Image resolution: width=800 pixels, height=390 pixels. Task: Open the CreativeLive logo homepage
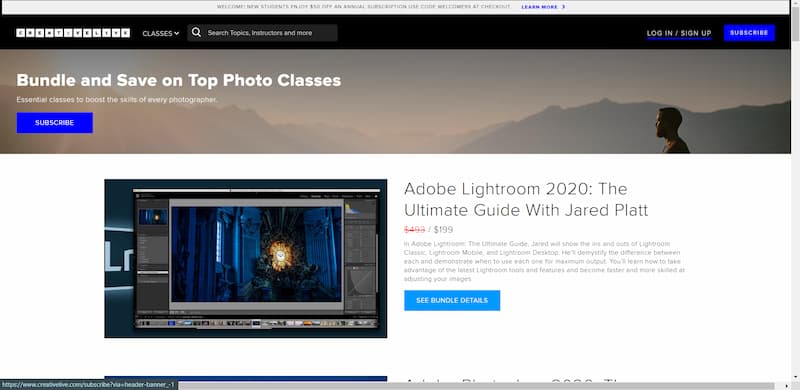(x=73, y=33)
